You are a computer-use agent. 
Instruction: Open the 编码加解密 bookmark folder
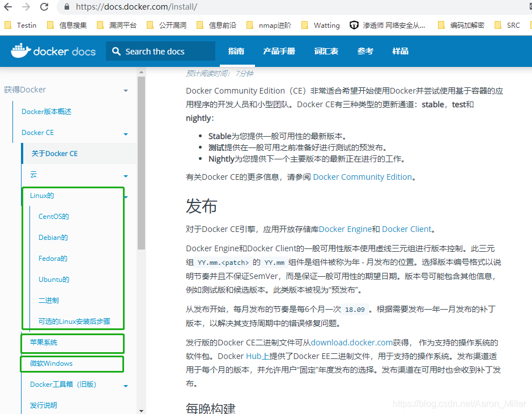point(461,25)
